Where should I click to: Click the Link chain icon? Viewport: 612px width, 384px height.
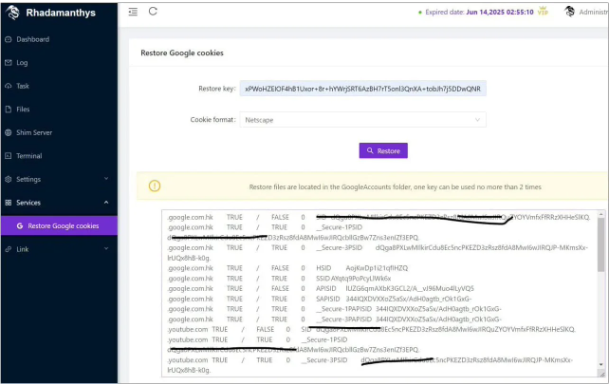[x=8, y=249]
